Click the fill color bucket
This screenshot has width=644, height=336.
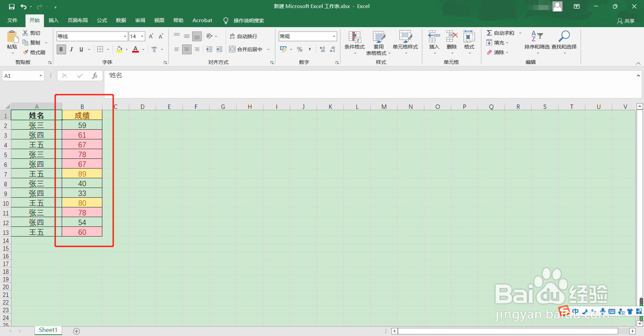coord(119,49)
